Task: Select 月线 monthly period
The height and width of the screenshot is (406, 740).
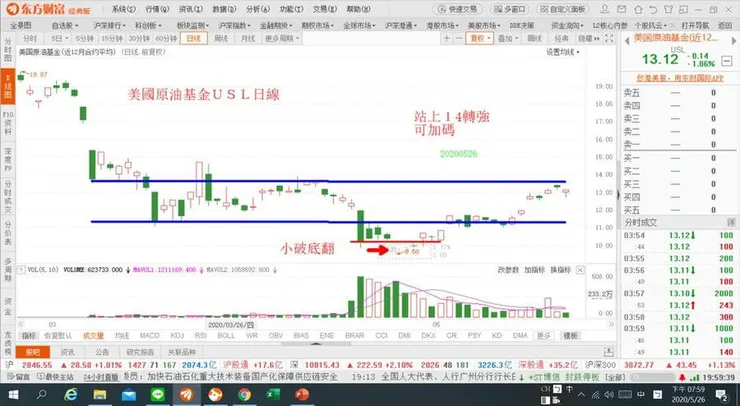Action: click(x=247, y=38)
